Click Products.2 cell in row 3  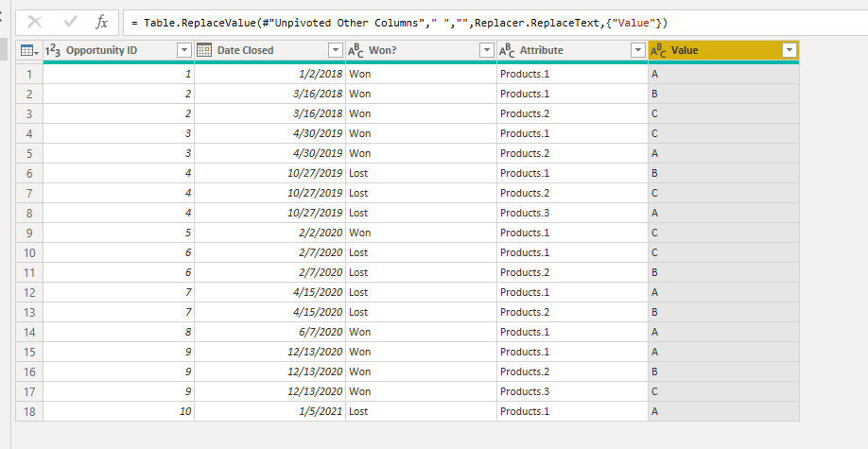(x=572, y=113)
